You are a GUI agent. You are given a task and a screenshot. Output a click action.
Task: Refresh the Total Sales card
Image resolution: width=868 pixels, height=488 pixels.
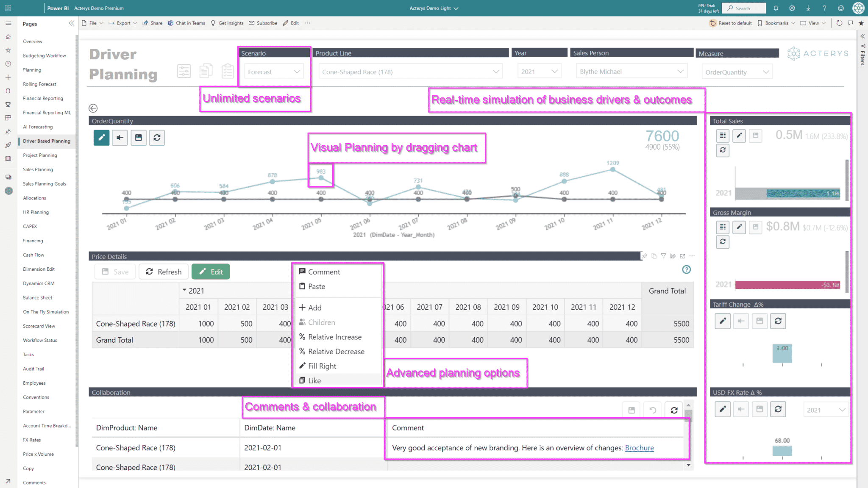tap(723, 150)
